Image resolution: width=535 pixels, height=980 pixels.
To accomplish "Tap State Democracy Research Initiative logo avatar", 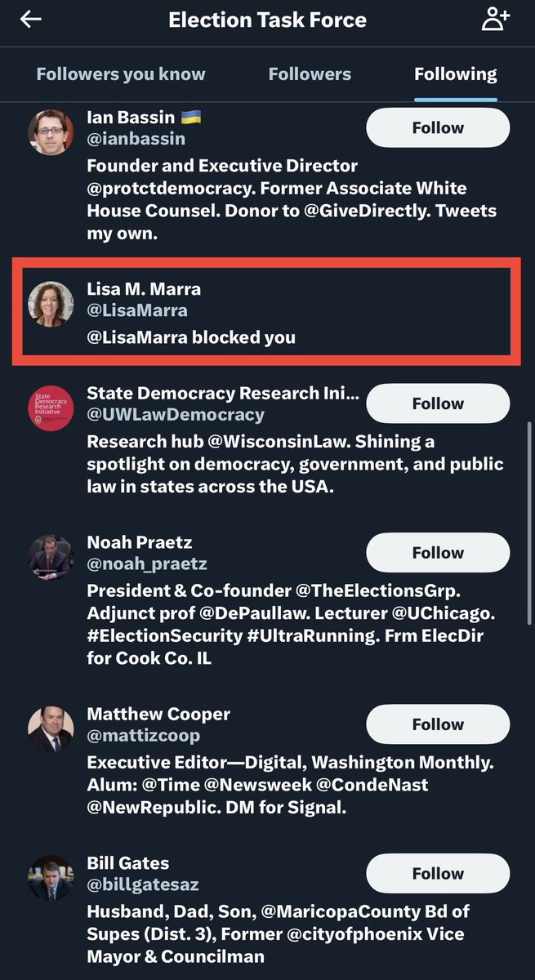I will click(x=51, y=408).
